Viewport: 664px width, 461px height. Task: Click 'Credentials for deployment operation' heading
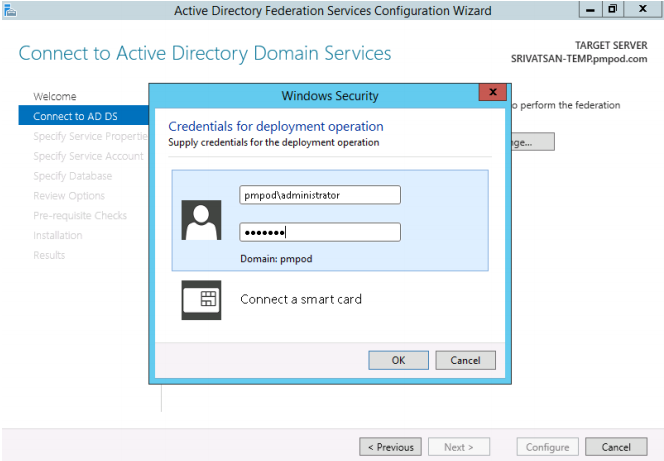click(276, 126)
